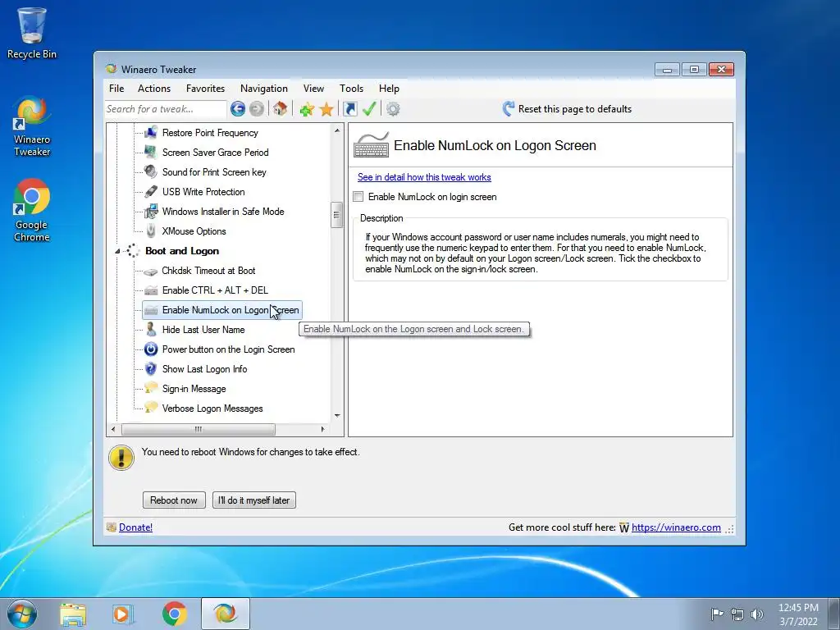Screen dimensions: 840x630
Task: Open Windows Explorer from the taskbar
Action: pos(73,614)
